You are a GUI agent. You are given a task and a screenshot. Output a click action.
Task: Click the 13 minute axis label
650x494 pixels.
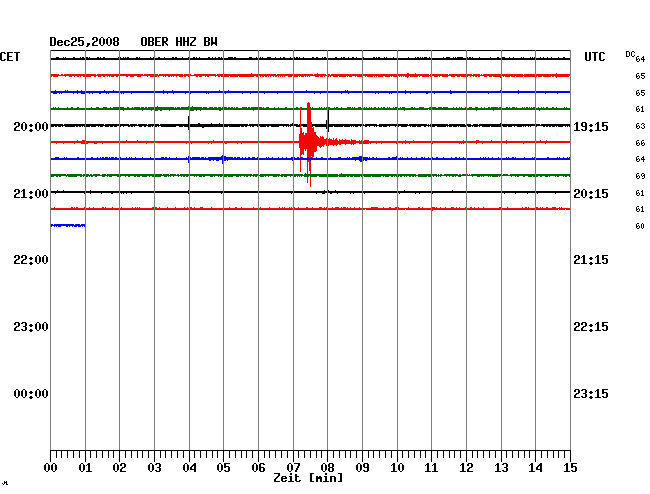[x=501, y=468]
